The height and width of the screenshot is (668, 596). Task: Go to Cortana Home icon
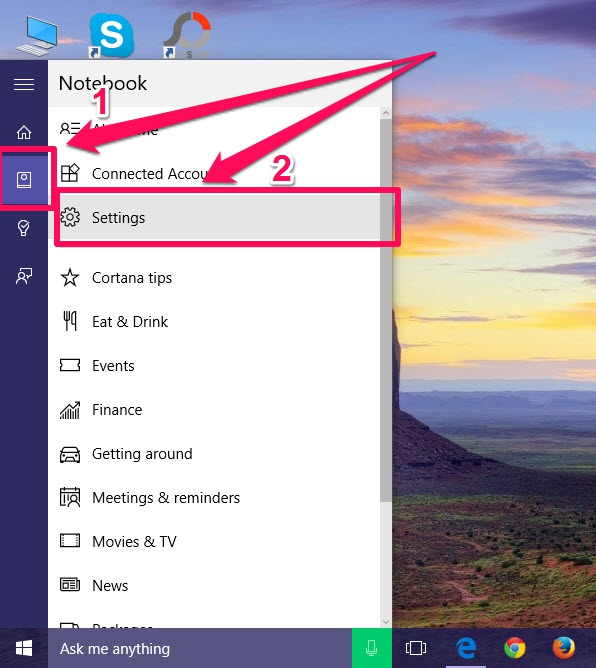[x=24, y=132]
